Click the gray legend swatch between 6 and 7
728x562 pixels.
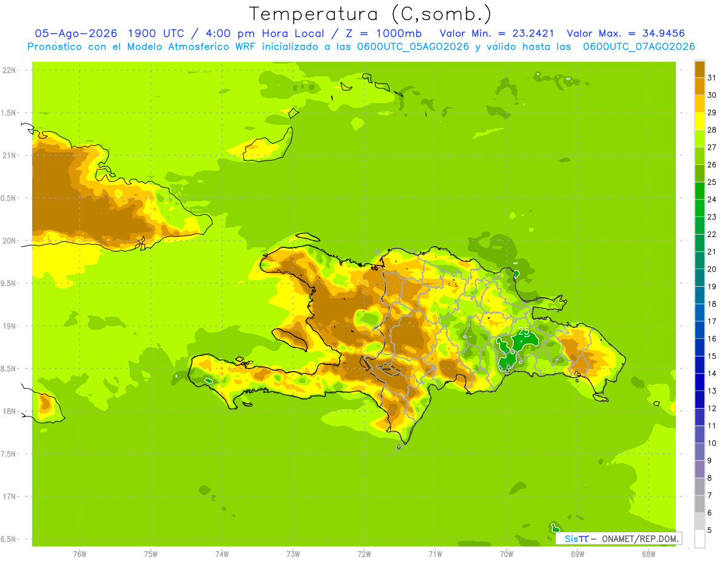(x=699, y=504)
